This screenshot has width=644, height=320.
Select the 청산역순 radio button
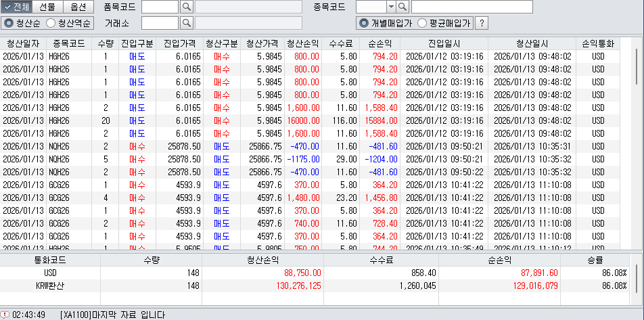tap(70, 23)
